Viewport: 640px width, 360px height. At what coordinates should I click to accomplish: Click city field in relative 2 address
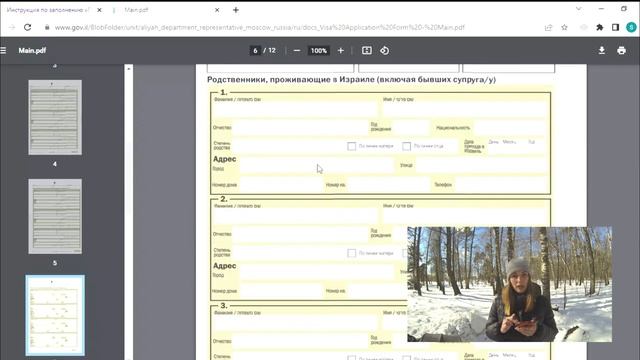pyautogui.click(x=317, y=272)
